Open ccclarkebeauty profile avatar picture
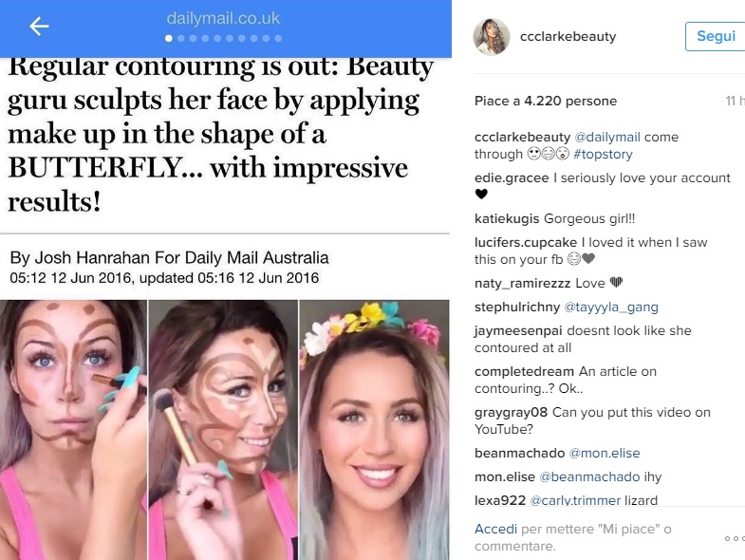The height and width of the screenshot is (560, 745). [x=492, y=37]
